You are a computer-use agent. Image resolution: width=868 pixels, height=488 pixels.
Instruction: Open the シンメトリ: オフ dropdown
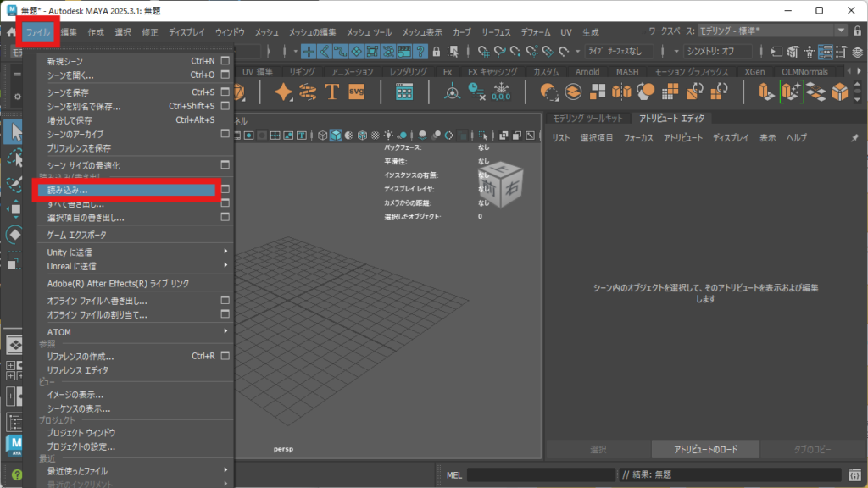pyautogui.click(x=718, y=52)
